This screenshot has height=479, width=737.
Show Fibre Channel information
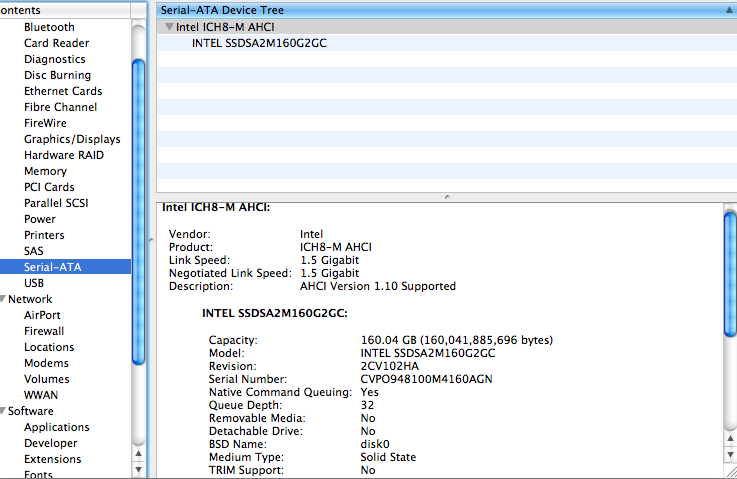60,107
